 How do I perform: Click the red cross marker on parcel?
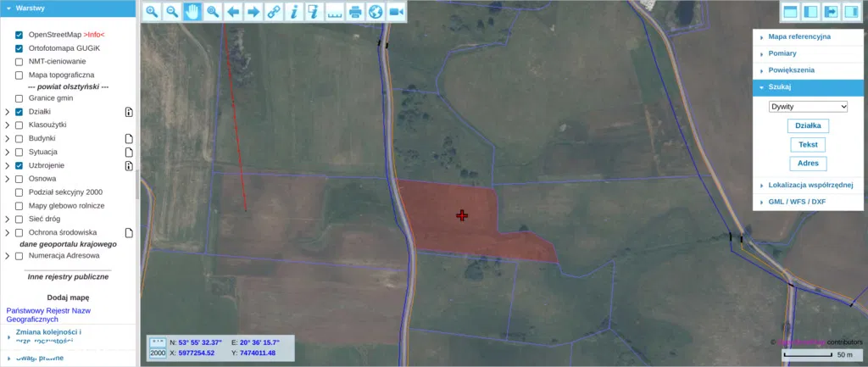coord(462,215)
